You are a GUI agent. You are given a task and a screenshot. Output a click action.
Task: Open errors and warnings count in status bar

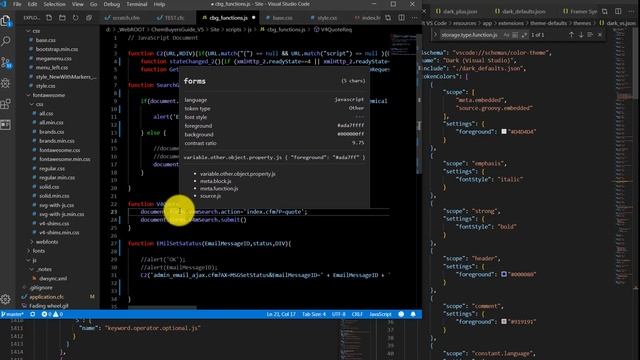52,314
